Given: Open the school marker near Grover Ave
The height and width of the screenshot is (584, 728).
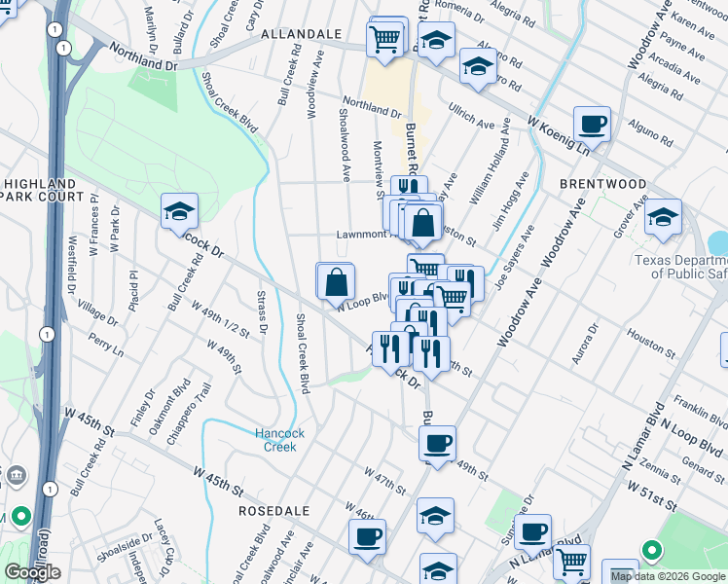Looking at the screenshot, I should 663,220.
